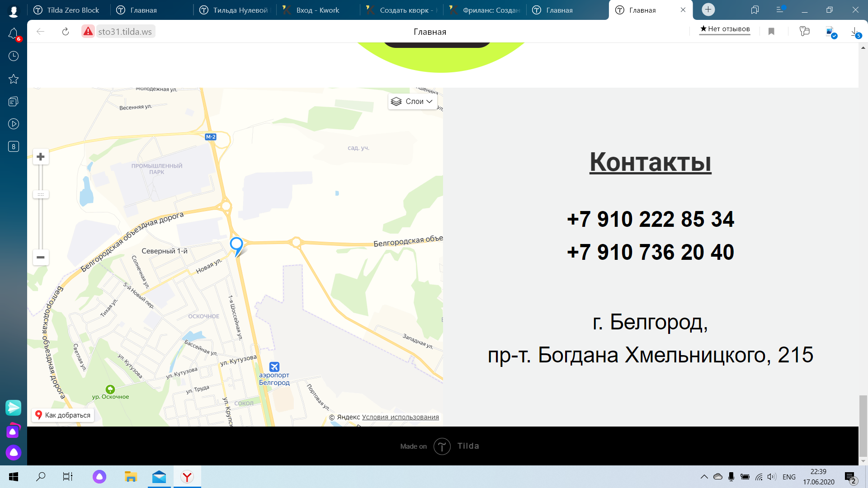The height and width of the screenshot is (488, 868).
Task: Click the Made on Tilda label
Action: point(439,446)
